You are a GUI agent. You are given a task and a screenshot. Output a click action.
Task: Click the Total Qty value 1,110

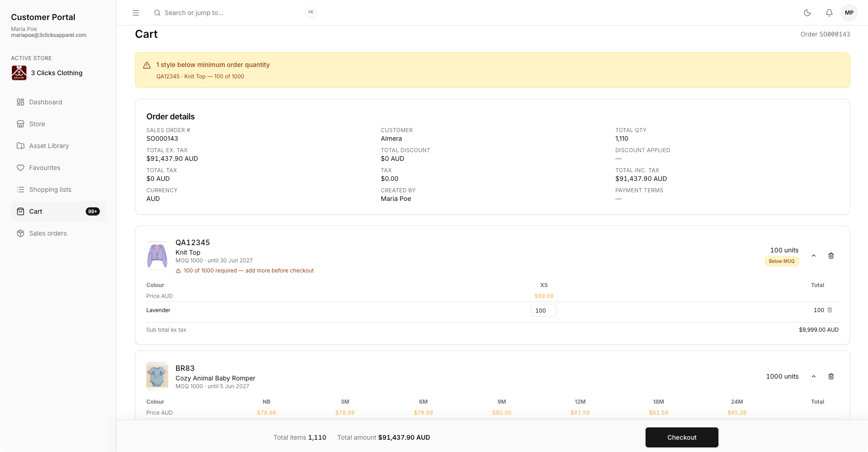point(622,139)
